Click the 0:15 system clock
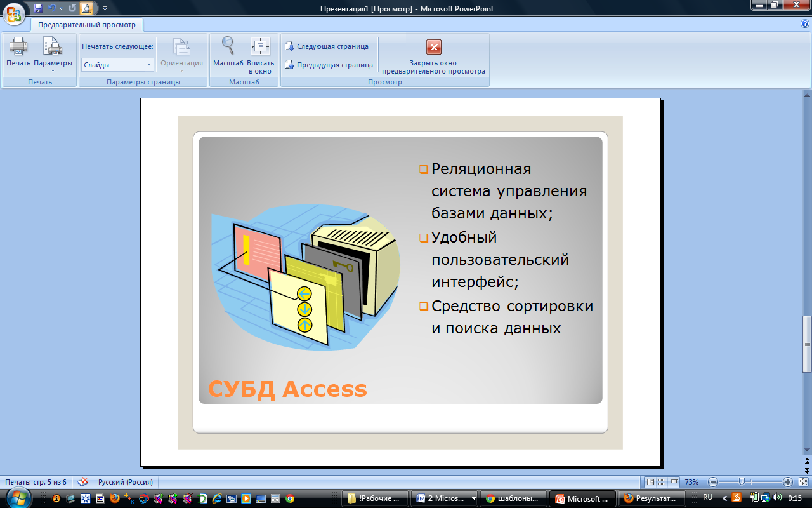Screen dimensions: 812x508 point(795,498)
